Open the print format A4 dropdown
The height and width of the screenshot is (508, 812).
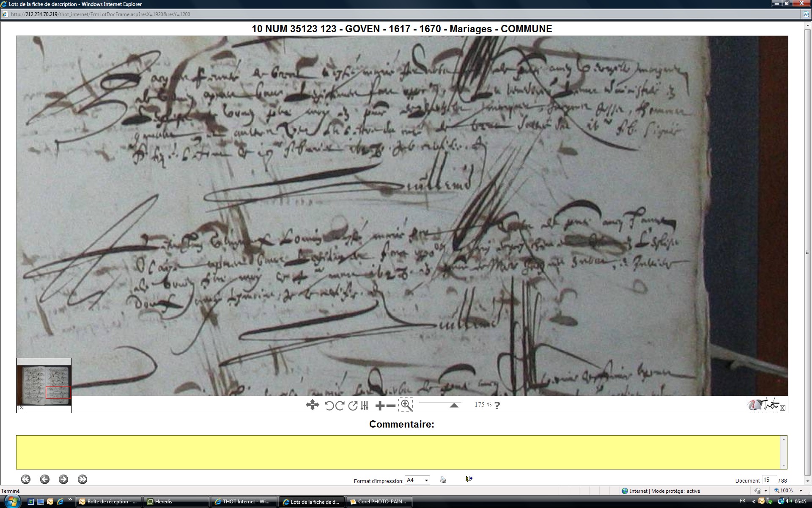click(417, 480)
